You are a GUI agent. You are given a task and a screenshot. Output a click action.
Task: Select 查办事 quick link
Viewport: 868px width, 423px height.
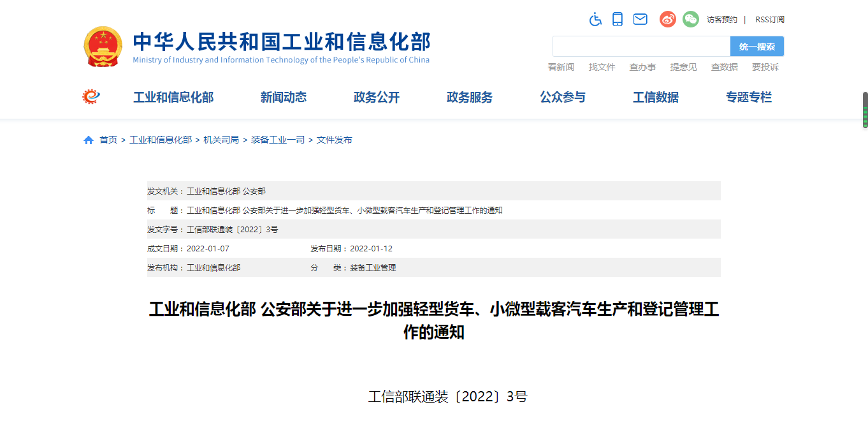pos(642,67)
